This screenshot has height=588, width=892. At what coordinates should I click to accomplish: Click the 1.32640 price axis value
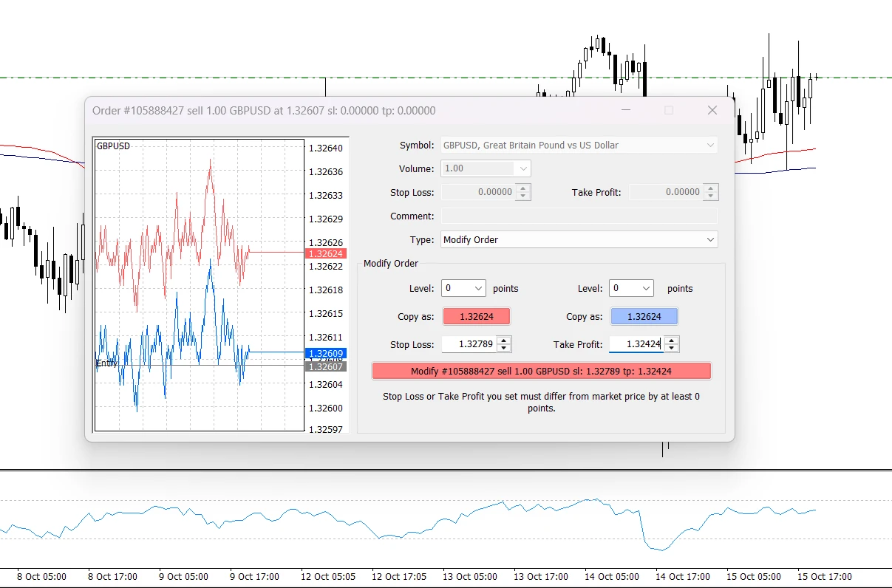coord(325,148)
